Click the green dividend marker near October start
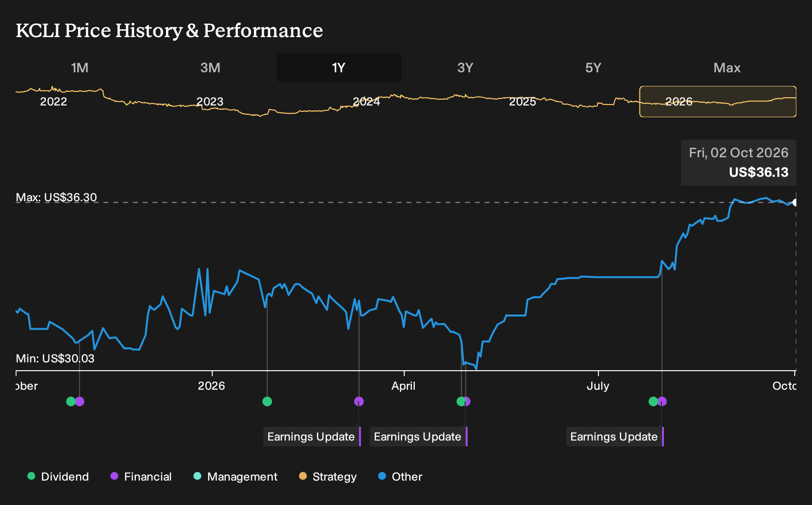 click(71, 401)
